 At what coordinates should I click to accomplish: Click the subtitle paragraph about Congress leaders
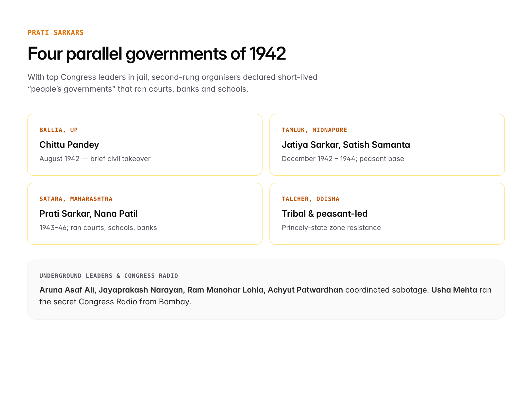pos(172,83)
